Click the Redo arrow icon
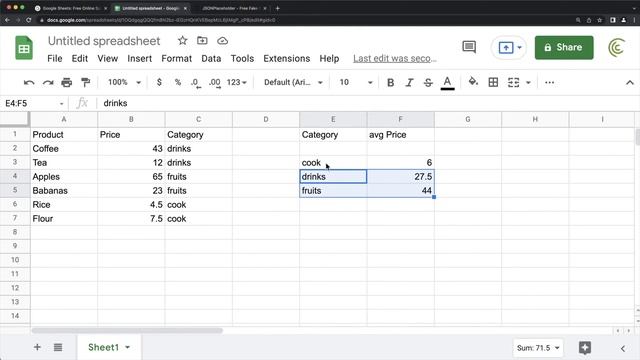This screenshot has height=360, width=640. click(48, 82)
